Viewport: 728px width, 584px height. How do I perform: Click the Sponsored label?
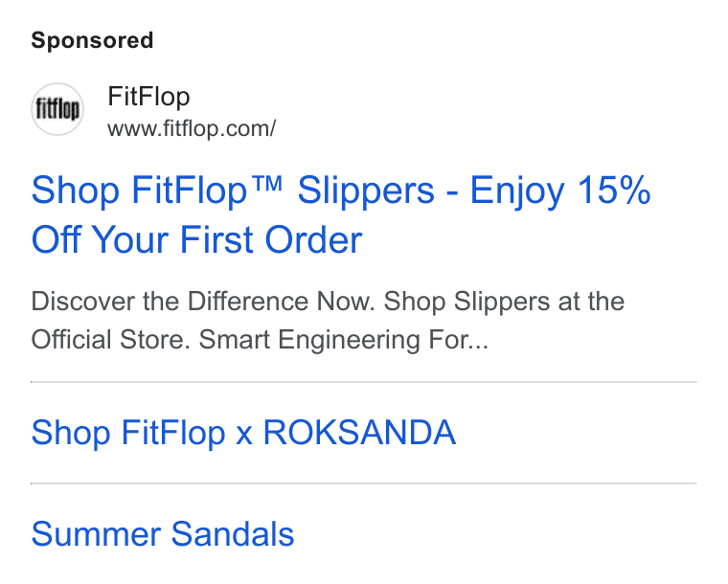[x=92, y=40]
